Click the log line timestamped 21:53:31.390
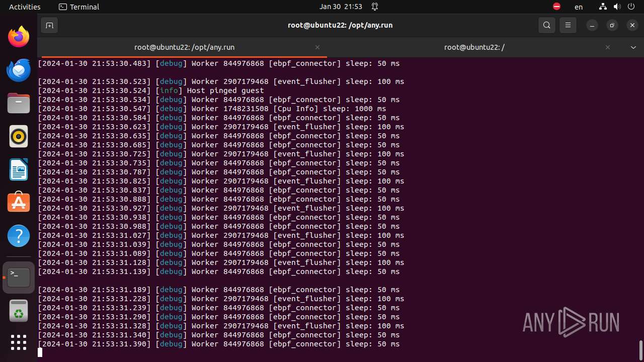 tap(219, 344)
